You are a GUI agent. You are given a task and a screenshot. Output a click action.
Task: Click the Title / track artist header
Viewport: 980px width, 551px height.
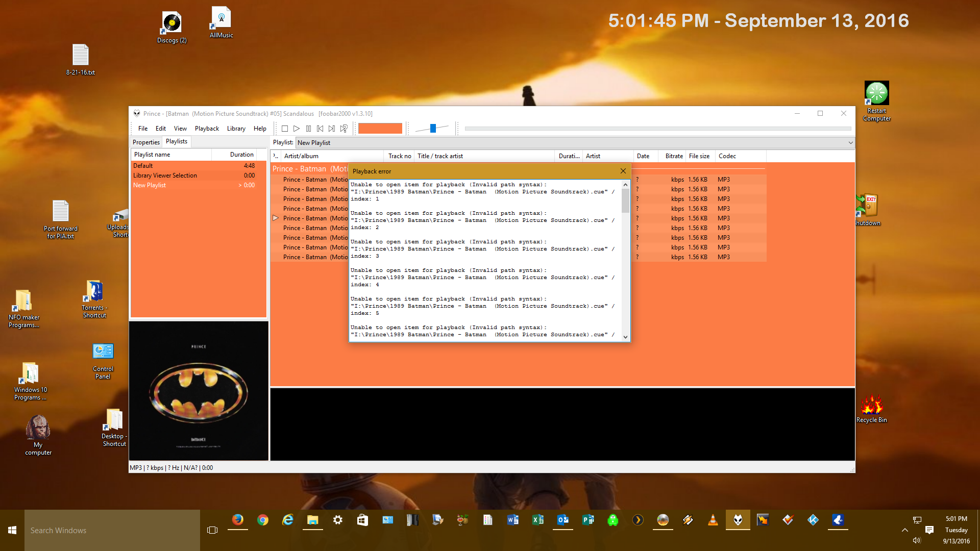click(x=485, y=156)
